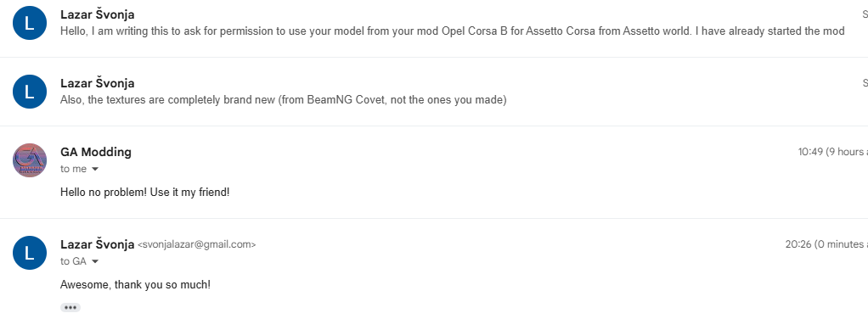Click the avatar beside the Opel Corsa permission message
Screen dimensions: 868x330
pyautogui.click(x=30, y=23)
